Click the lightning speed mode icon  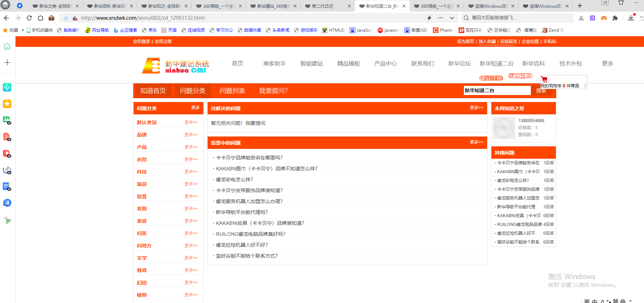click(x=429, y=18)
